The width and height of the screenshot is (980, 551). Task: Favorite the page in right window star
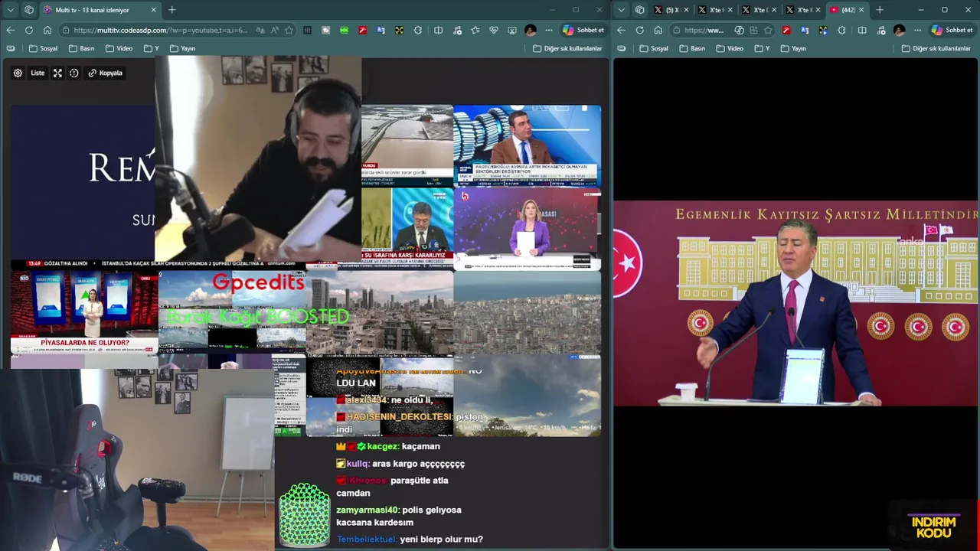768,30
